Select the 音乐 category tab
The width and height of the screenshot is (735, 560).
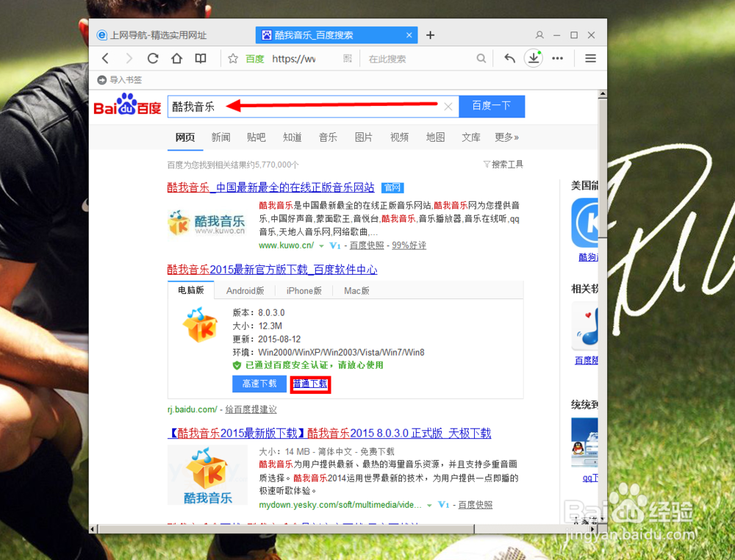328,137
